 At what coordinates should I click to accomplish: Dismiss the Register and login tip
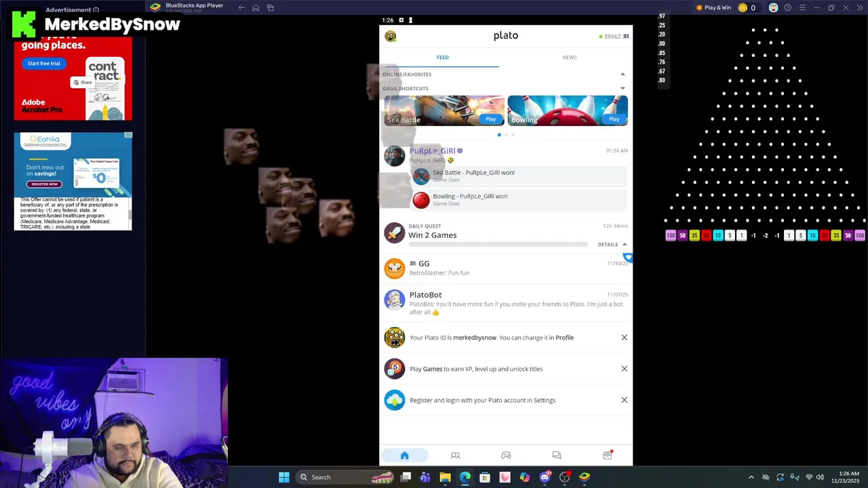[625, 400]
